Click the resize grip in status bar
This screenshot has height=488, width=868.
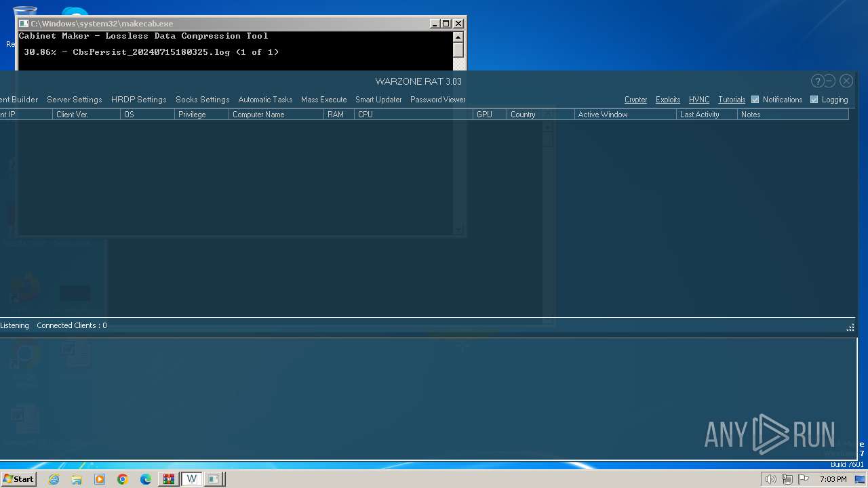[x=850, y=327]
